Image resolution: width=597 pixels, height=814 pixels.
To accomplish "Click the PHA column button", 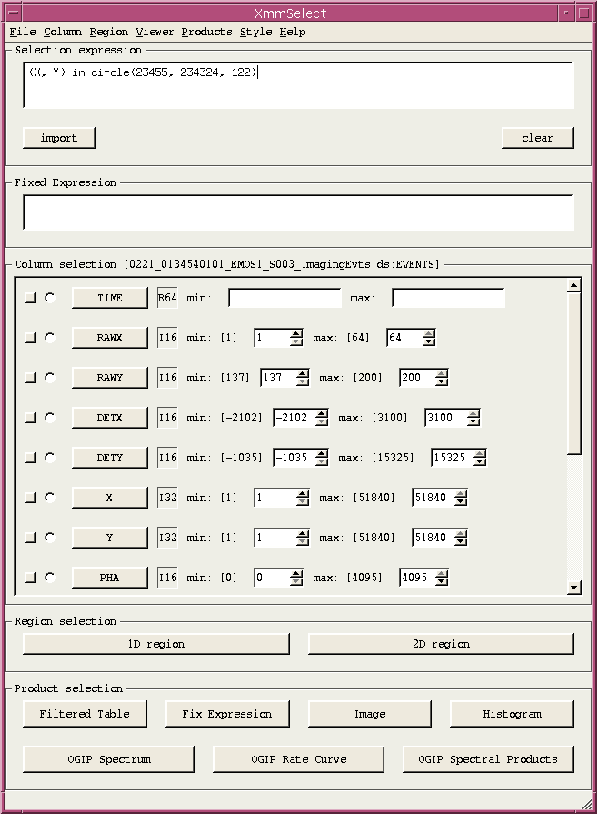I will pyautogui.click(x=110, y=578).
